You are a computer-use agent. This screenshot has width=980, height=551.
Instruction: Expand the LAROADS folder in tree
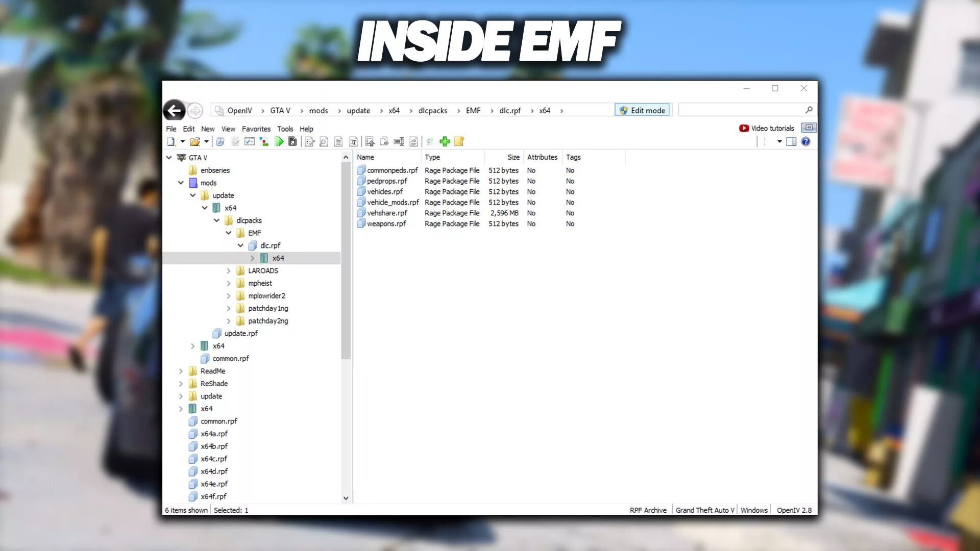click(229, 270)
